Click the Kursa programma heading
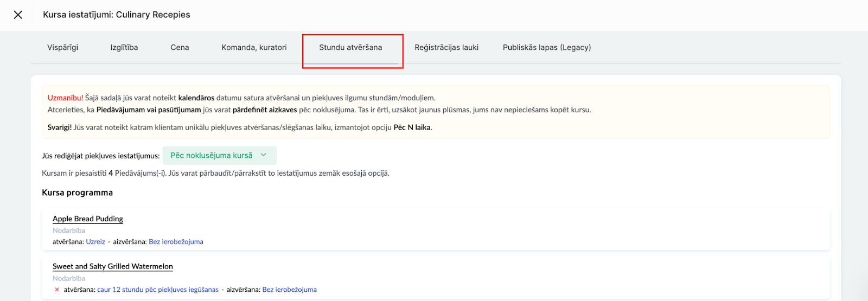This screenshot has width=868, height=301. (78, 193)
